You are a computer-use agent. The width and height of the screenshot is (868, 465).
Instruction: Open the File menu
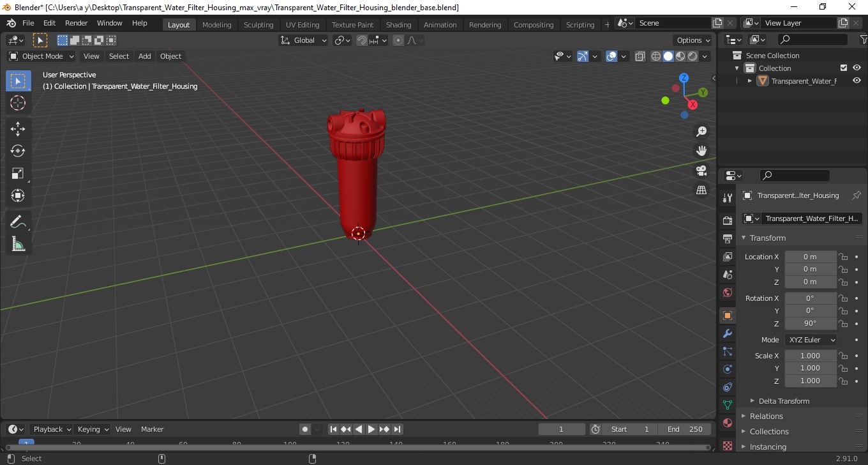(x=28, y=23)
